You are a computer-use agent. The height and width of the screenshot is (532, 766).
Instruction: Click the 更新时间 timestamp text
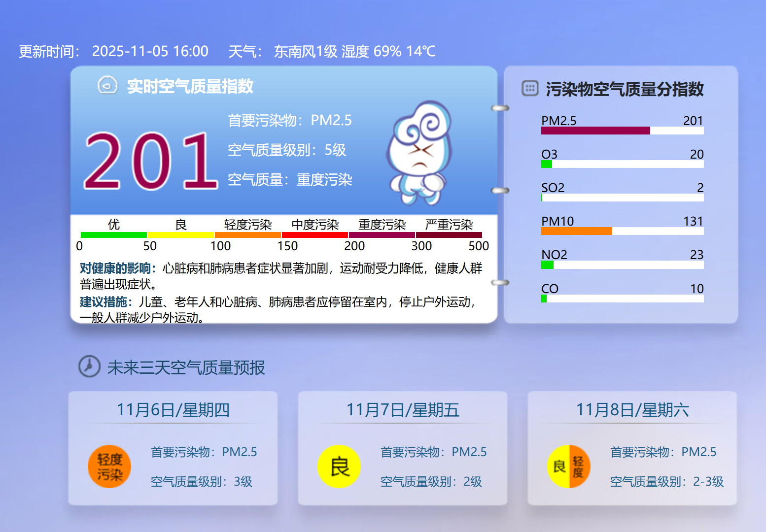[x=113, y=51]
